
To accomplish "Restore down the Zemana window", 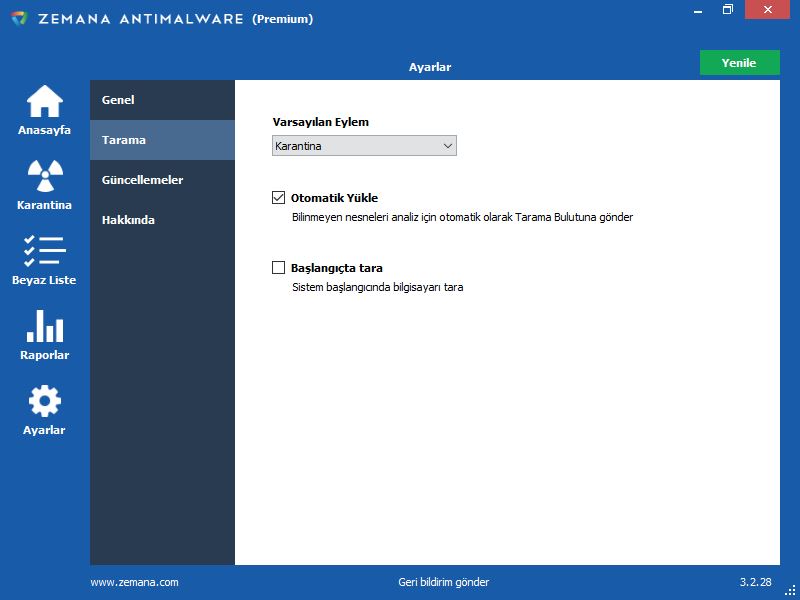I will click(728, 10).
